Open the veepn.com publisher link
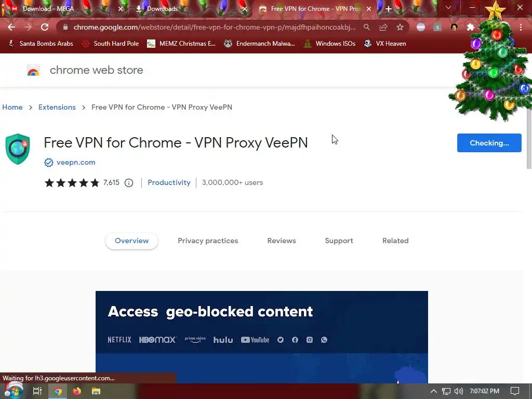Image resolution: width=532 pixels, height=399 pixels. (76, 163)
